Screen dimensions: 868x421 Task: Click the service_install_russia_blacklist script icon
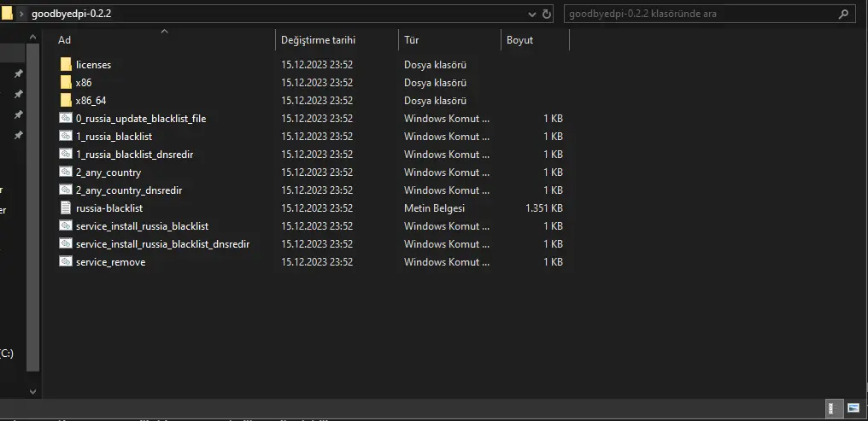[x=66, y=225]
